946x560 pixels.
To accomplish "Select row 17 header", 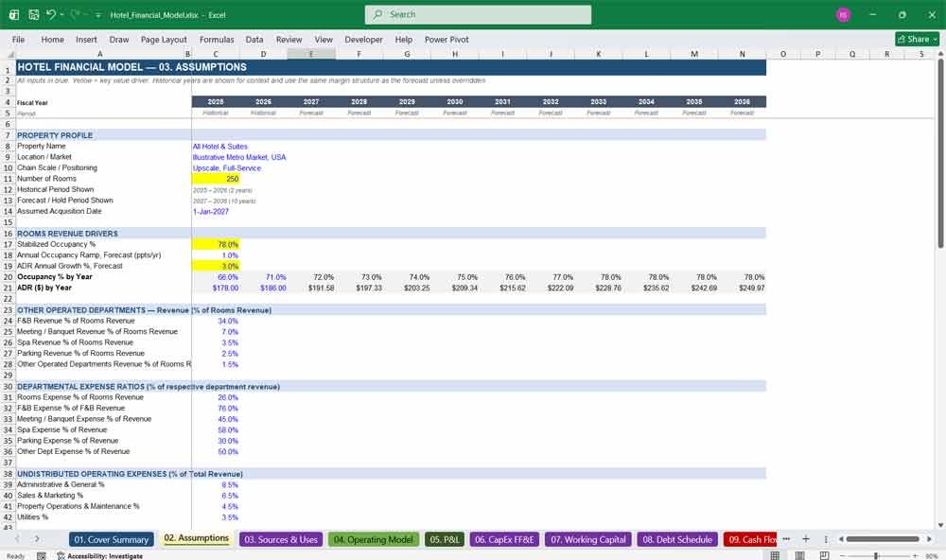I will pos(8,244).
